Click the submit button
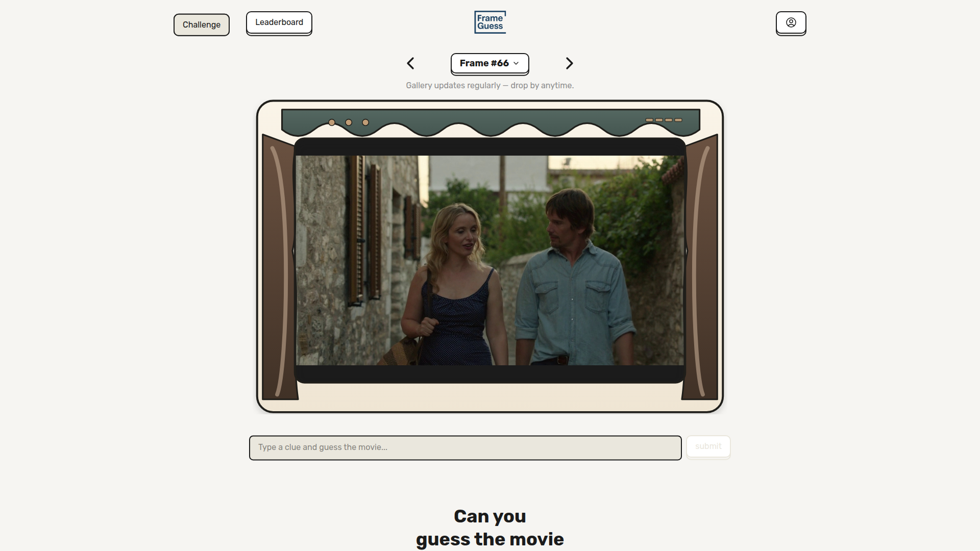The image size is (980, 551). click(x=708, y=446)
